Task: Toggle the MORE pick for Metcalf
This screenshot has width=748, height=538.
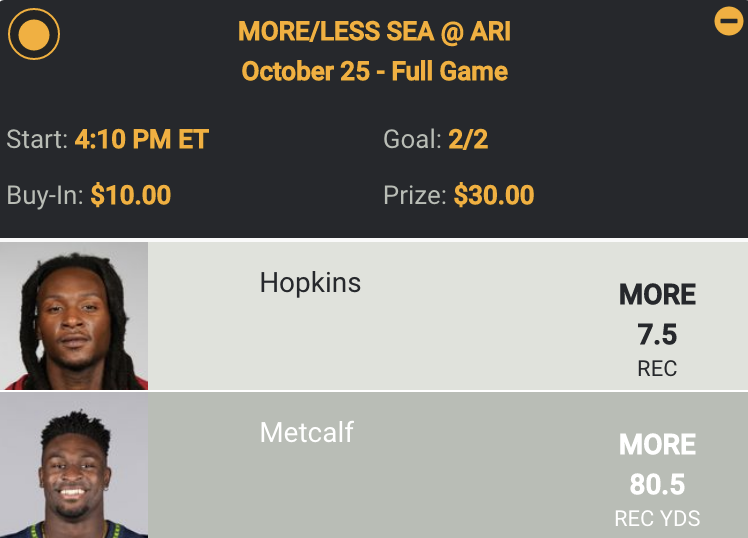Action: point(657,445)
